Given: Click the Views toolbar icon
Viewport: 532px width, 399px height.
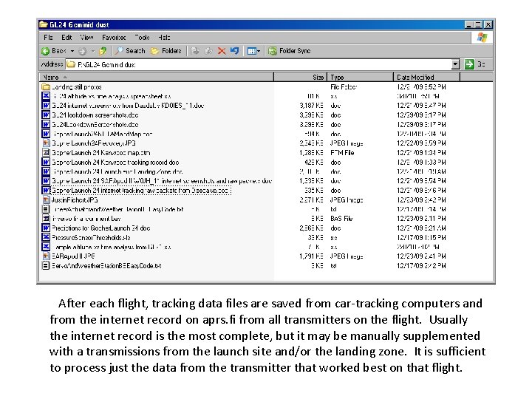Looking at the screenshot, I should [251, 51].
